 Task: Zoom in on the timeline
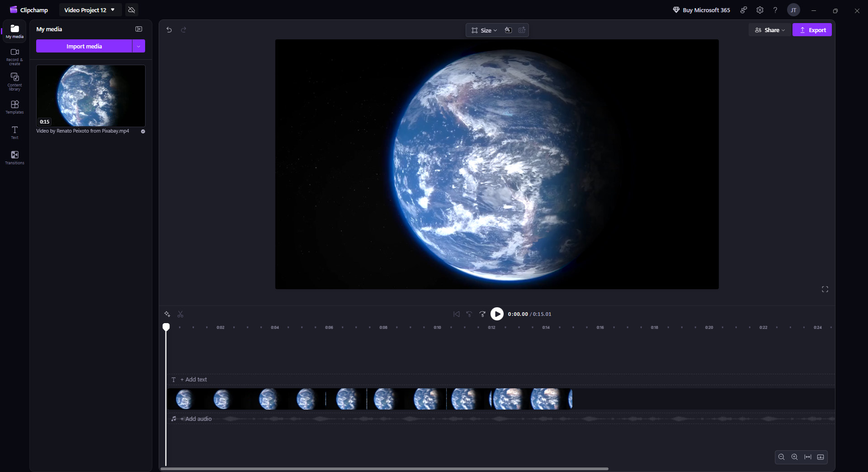click(x=794, y=457)
